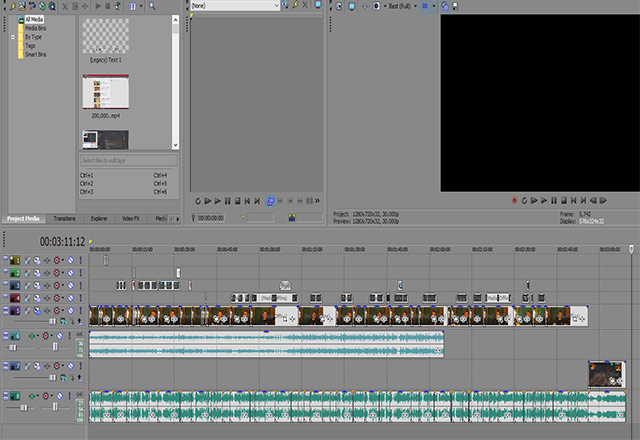Click Make Compositing Parent arrow on track 7
Viewport: 640px width, 440px height.
(80, 378)
